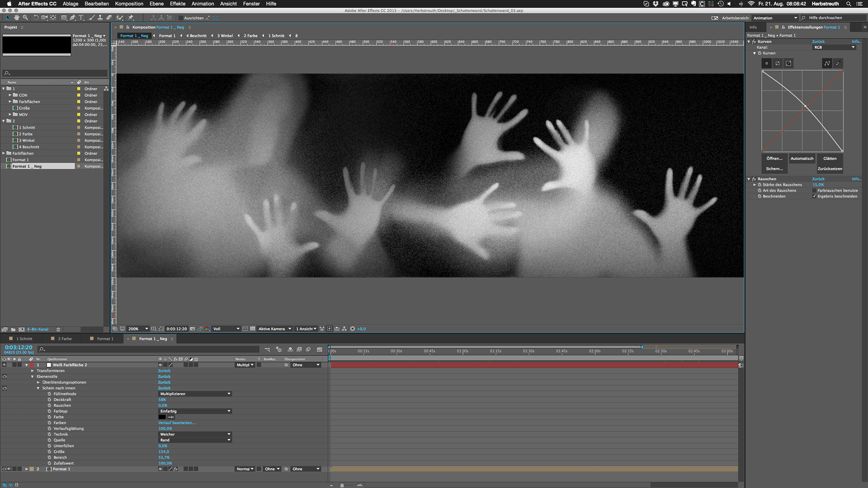Create new folder in Projekt panel
Image resolution: width=868 pixels, height=488 pixels.
coord(13,329)
